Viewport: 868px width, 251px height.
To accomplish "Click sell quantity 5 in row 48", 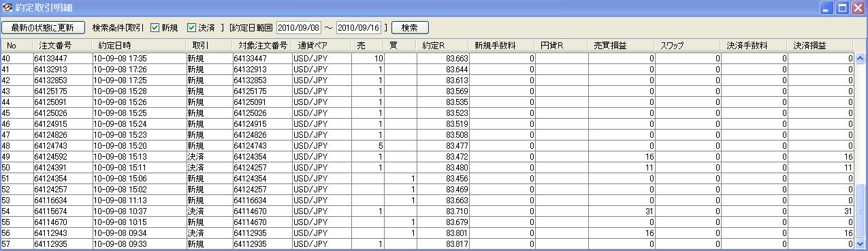I will click(381, 146).
